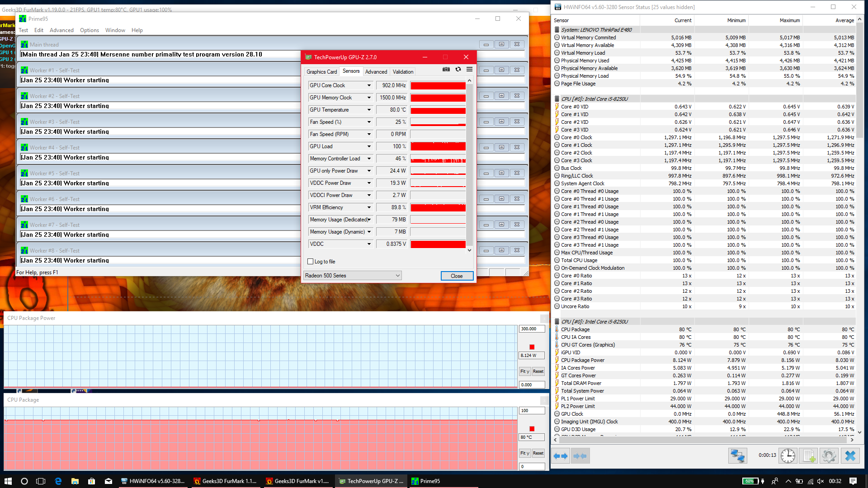Click Fit y in CPU Package graph
Image resolution: width=868 pixels, height=488 pixels.
524,453
